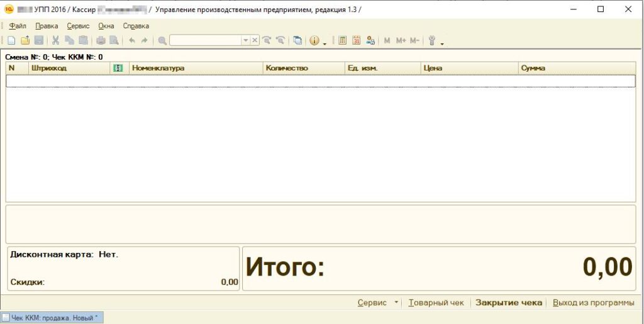Click the Paste clipboard icon
Viewport: 644px width, 324px height.
(x=84, y=40)
